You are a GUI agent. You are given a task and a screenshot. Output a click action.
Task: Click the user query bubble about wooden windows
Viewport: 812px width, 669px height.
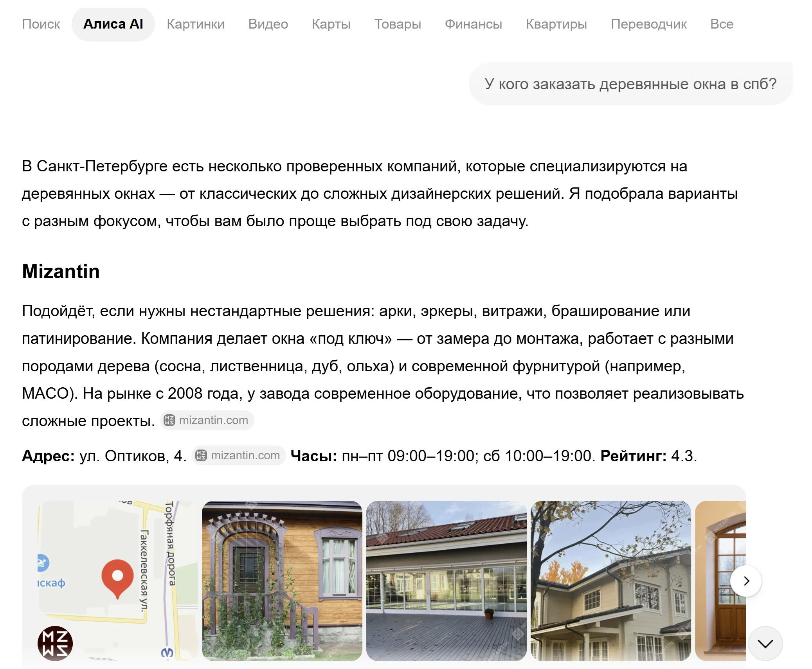click(630, 84)
